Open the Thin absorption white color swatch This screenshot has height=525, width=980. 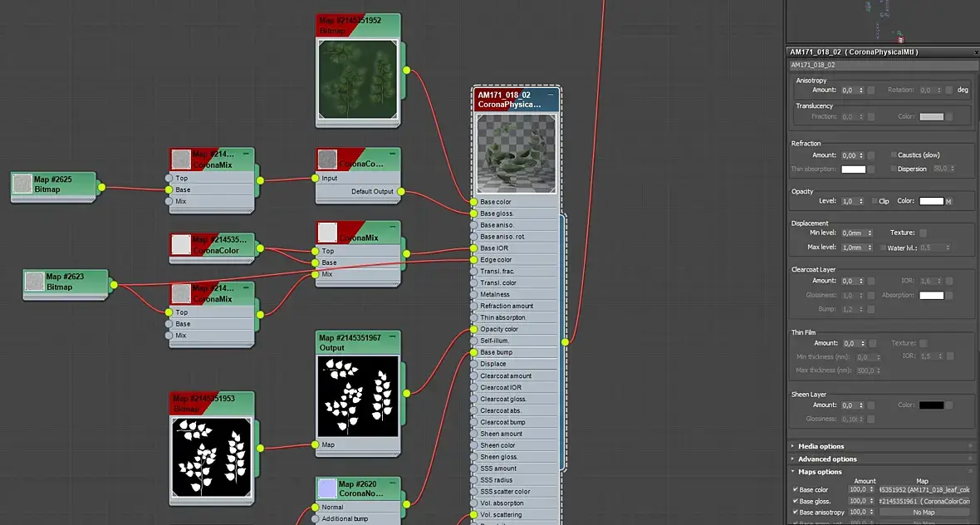853,169
